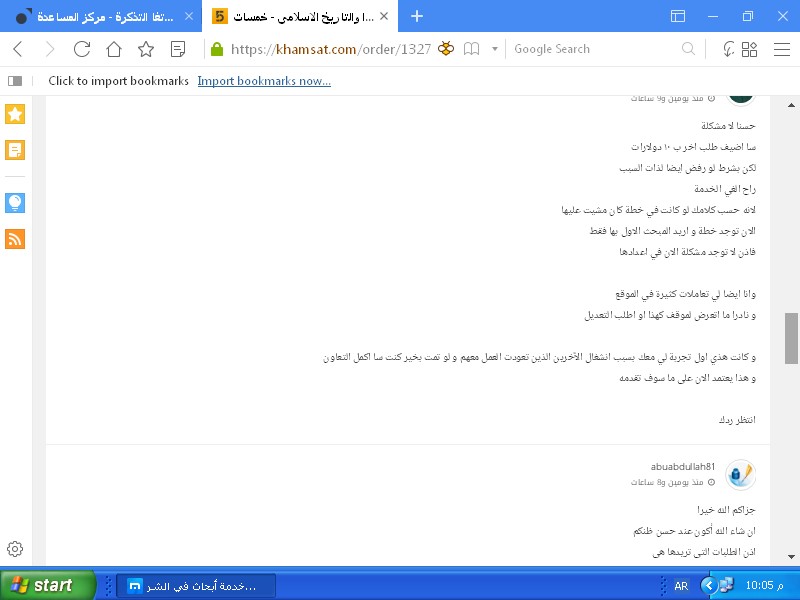Click the vertical scrollbar thumb
Viewport: 800px width, 600px height.
tap(791, 338)
